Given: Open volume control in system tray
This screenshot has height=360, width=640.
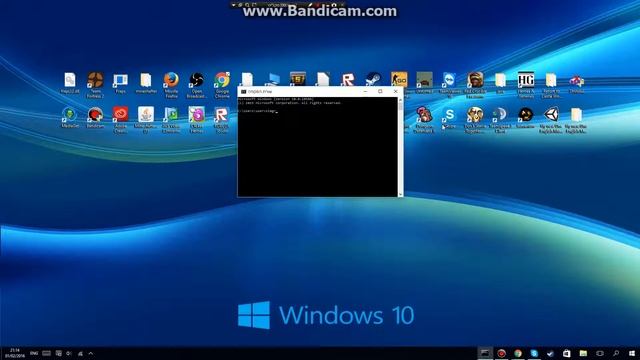Looking at the screenshot, I should tap(69, 353).
